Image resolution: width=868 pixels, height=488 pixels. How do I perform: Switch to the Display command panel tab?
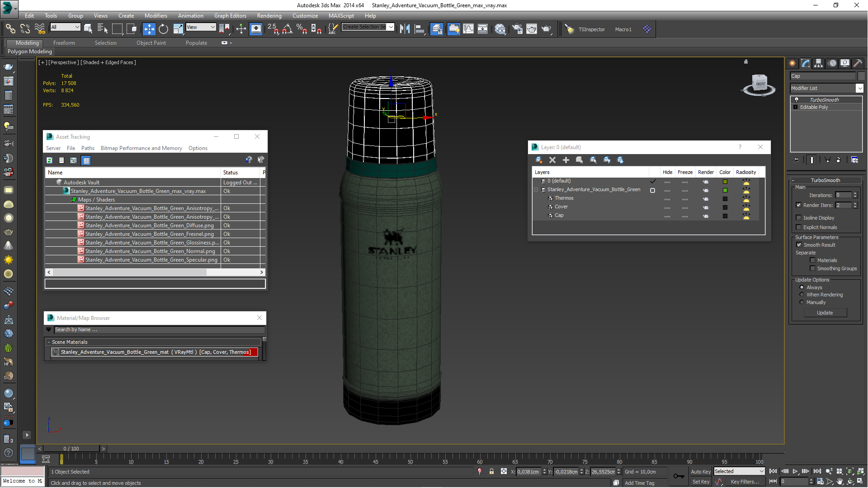(844, 63)
